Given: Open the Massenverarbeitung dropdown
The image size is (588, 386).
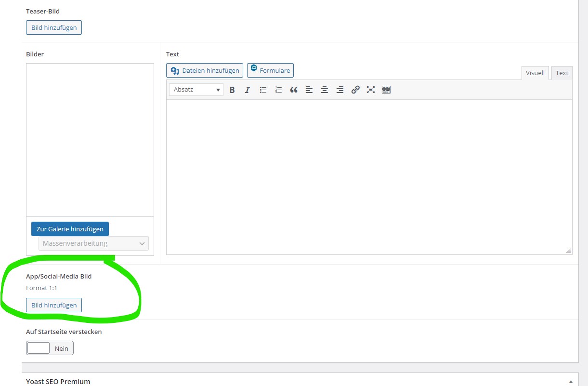Looking at the screenshot, I should click(93, 243).
